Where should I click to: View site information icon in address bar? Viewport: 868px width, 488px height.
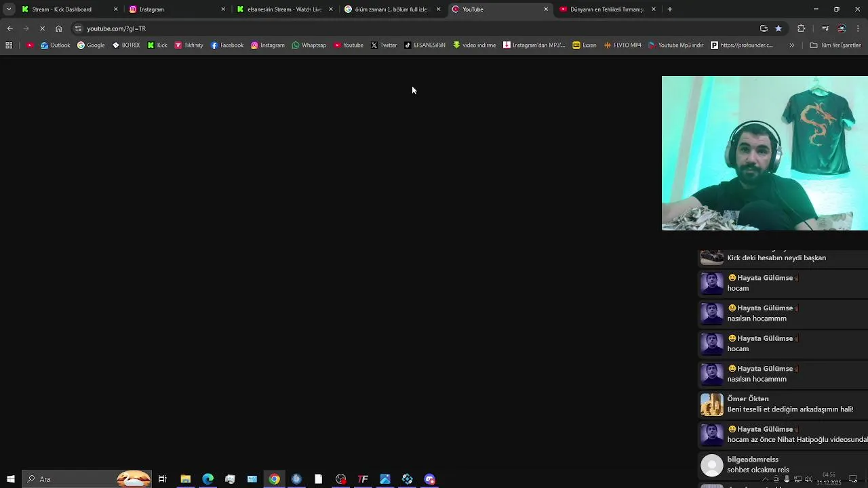pyautogui.click(x=78, y=28)
